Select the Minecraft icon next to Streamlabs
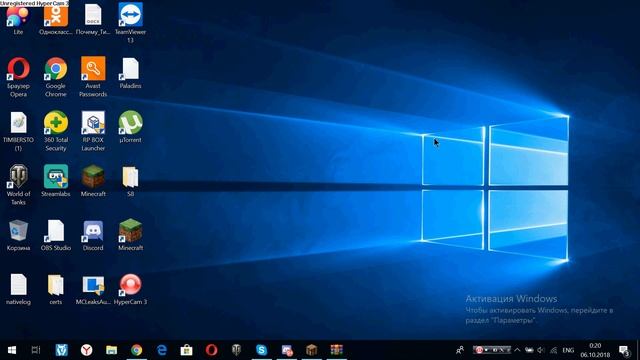640x360 pixels. [x=93, y=181]
